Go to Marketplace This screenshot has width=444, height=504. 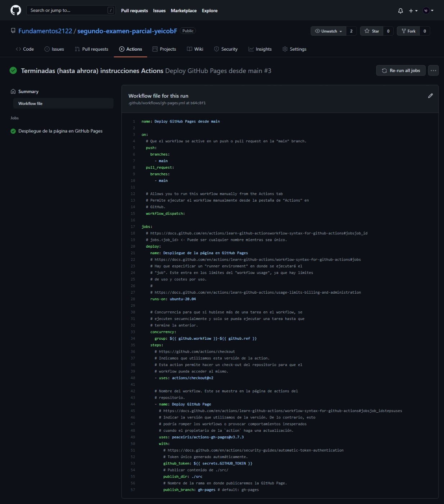184,11
